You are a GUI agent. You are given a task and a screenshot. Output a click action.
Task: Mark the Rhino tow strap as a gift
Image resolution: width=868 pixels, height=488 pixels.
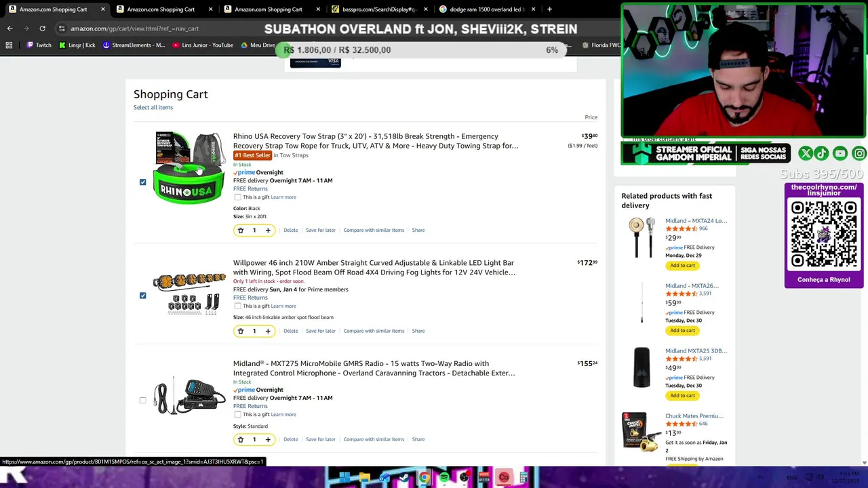(x=237, y=197)
